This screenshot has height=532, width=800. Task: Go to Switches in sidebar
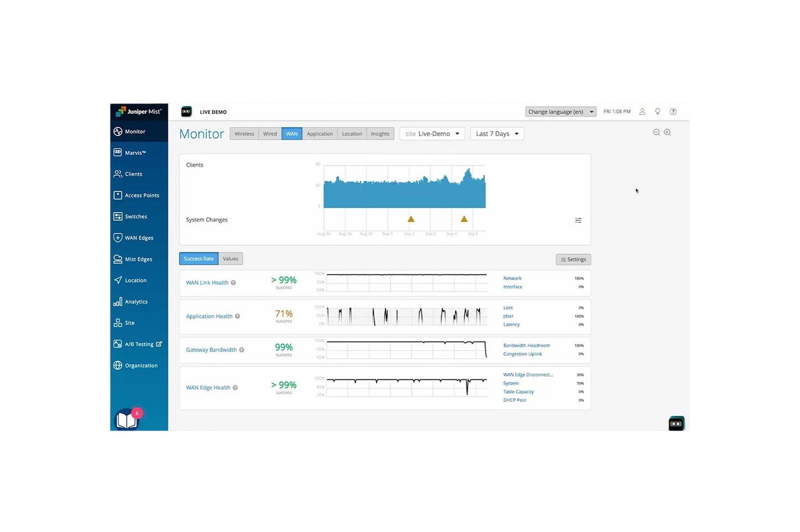pos(118,216)
